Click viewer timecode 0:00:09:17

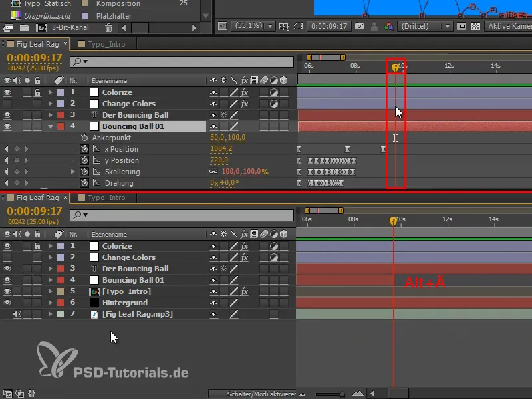click(x=329, y=26)
